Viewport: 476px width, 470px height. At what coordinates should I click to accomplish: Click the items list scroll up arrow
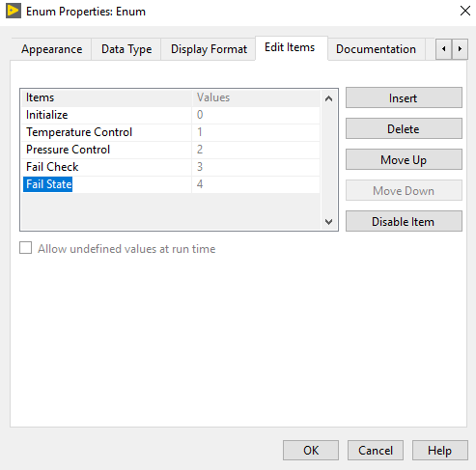328,98
